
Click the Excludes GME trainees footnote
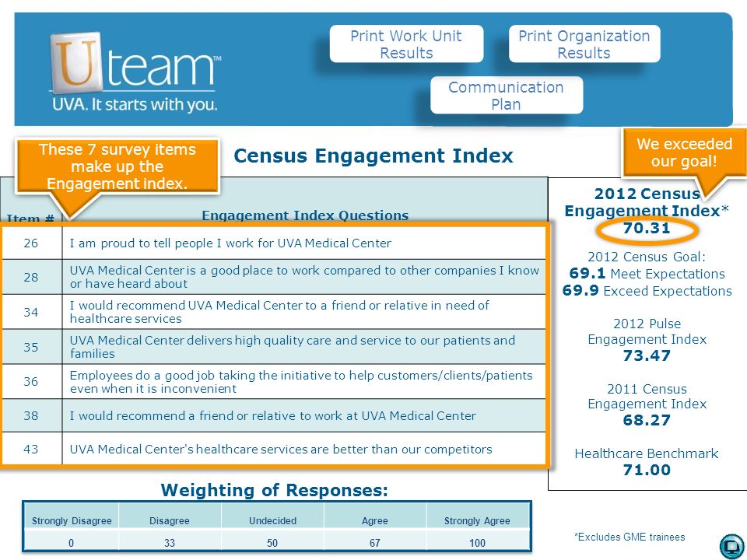(x=630, y=537)
